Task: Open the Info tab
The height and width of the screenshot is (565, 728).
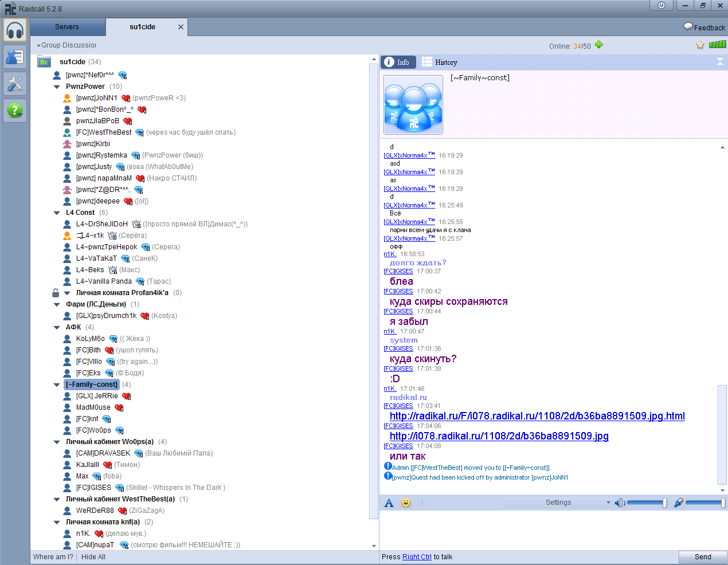Action: (x=398, y=62)
